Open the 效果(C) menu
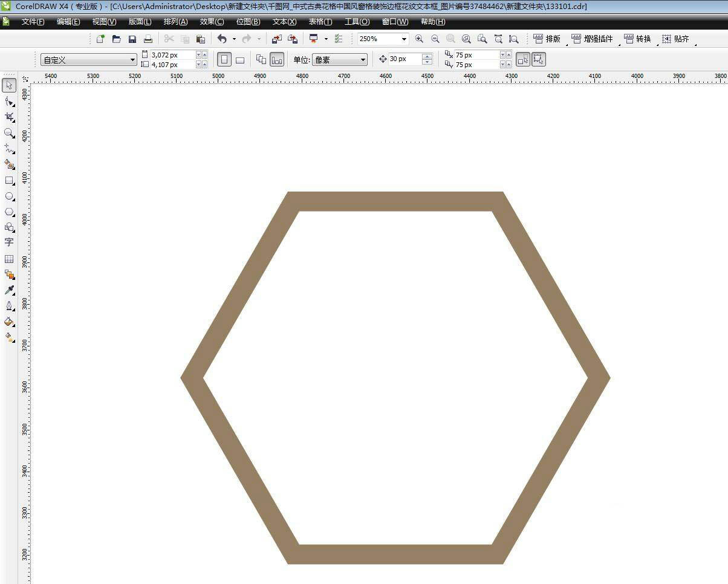 pos(212,22)
